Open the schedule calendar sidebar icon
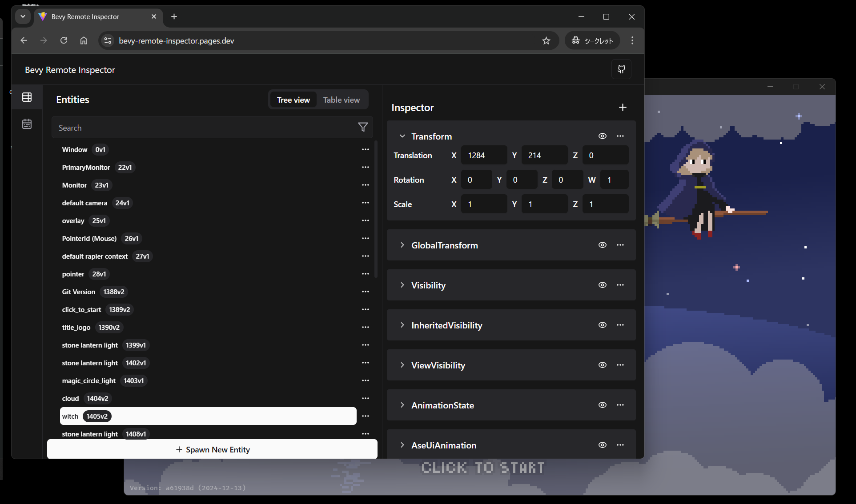This screenshot has width=856, height=504. point(27,124)
